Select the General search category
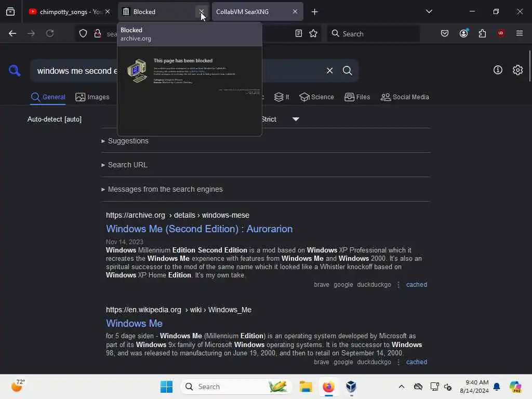This screenshot has width=532, height=399. 48,97
